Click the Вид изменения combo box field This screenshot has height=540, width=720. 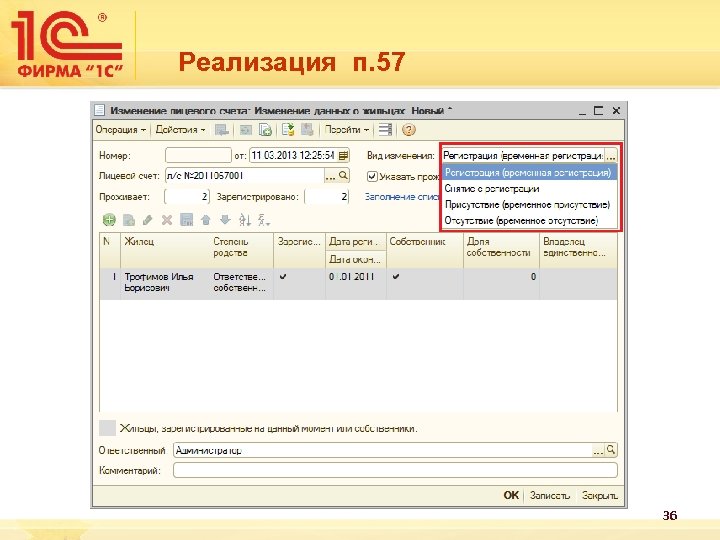pos(523,156)
